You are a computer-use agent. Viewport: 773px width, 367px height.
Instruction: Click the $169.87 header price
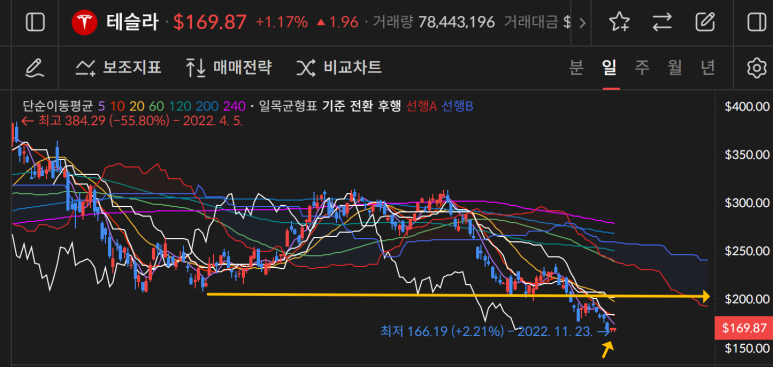[210, 22]
